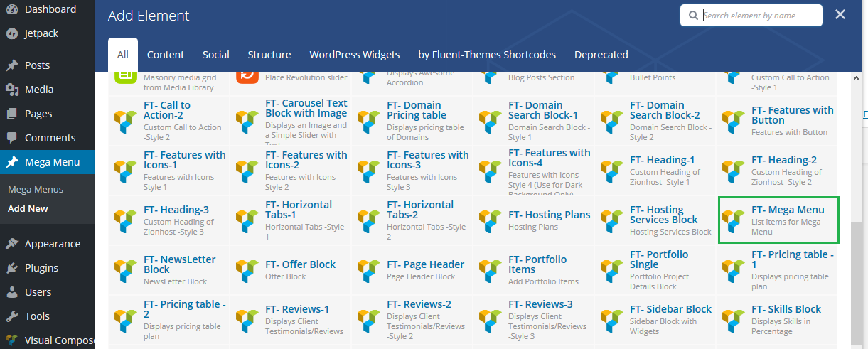Select the orange Revolution slider icon
This screenshot has width=868, height=349.
(247, 75)
